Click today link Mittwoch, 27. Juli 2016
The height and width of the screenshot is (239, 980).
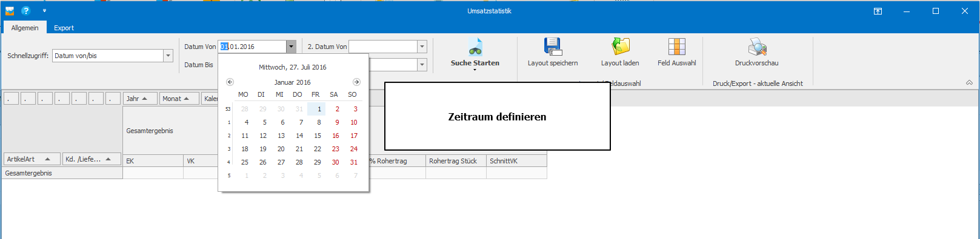click(x=293, y=67)
